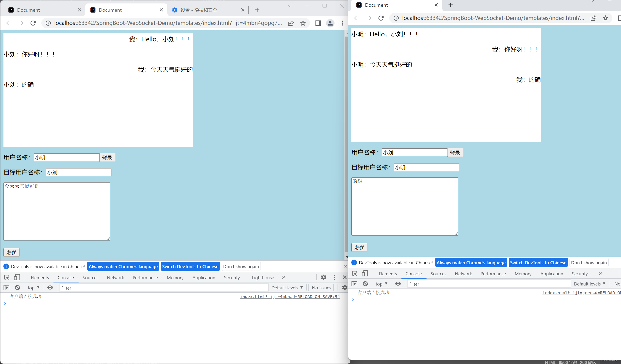Viewport: 621px width, 364px height.
Task: Select the inspect element tool in left DevTools
Action: point(7,277)
